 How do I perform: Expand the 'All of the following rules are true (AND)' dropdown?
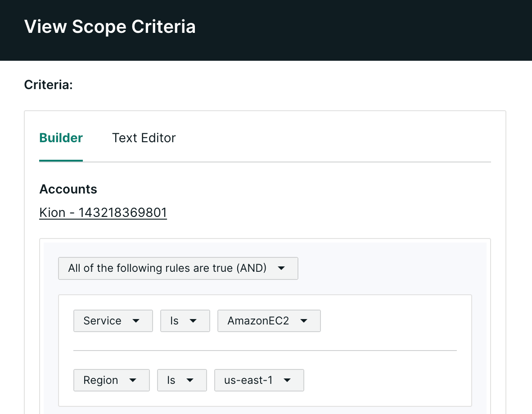pos(178,268)
